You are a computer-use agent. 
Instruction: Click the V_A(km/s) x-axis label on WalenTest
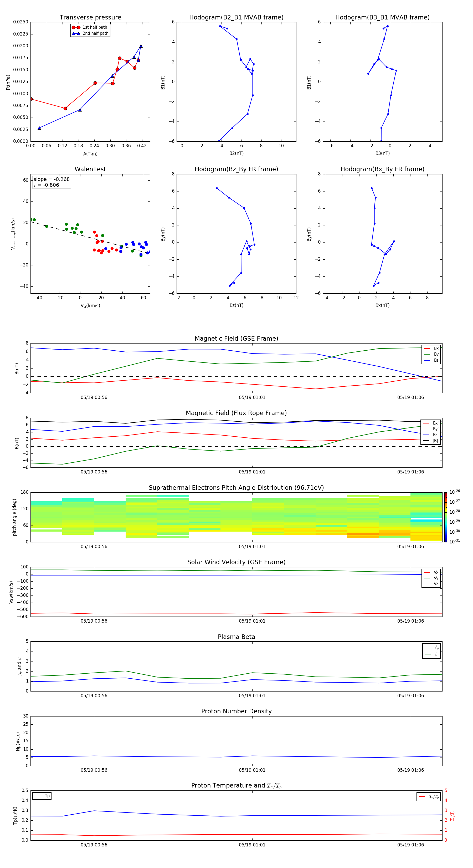click(90, 306)
